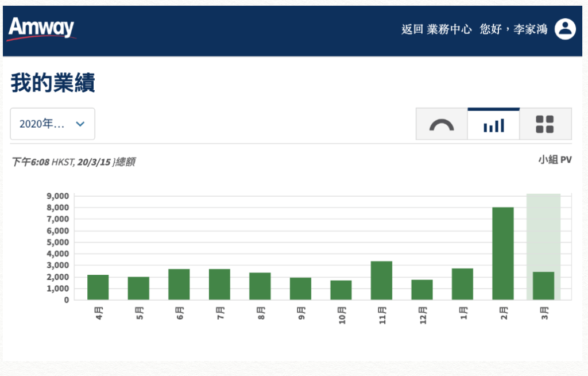This screenshot has width=588, height=376.
Task: Select the 6月 green bar
Action: [x=179, y=285]
